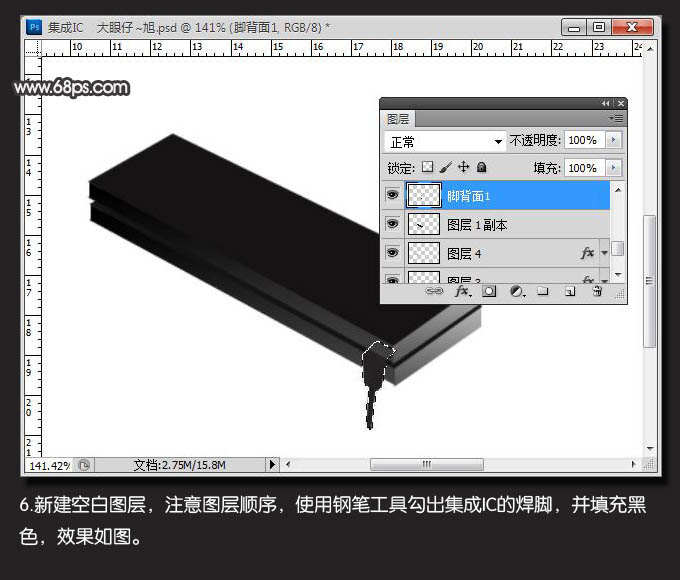Open the fill (填充) slider arrow

click(613, 167)
